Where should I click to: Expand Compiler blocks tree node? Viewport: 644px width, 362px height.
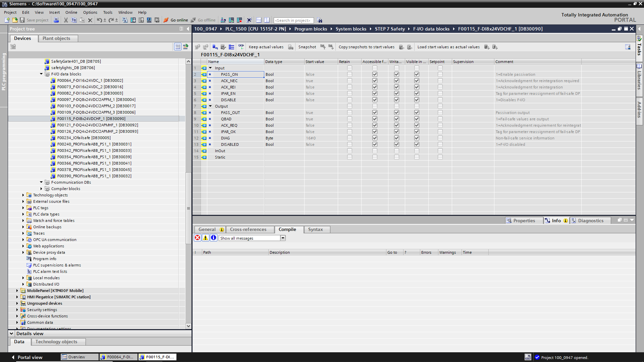point(41,189)
